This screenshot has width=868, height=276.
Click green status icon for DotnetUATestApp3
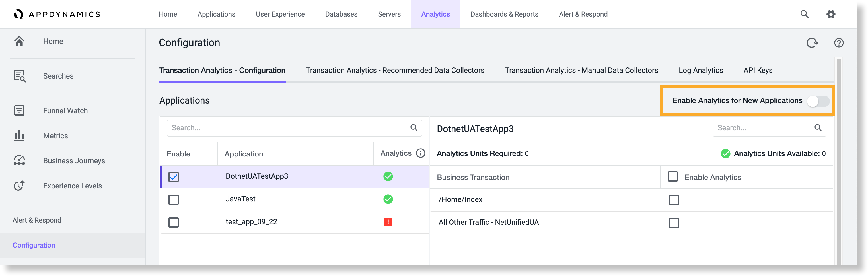click(x=388, y=176)
